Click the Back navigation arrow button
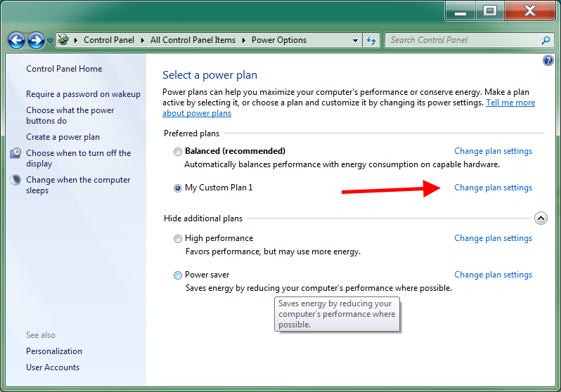The image size is (561, 392). pos(16,40)
